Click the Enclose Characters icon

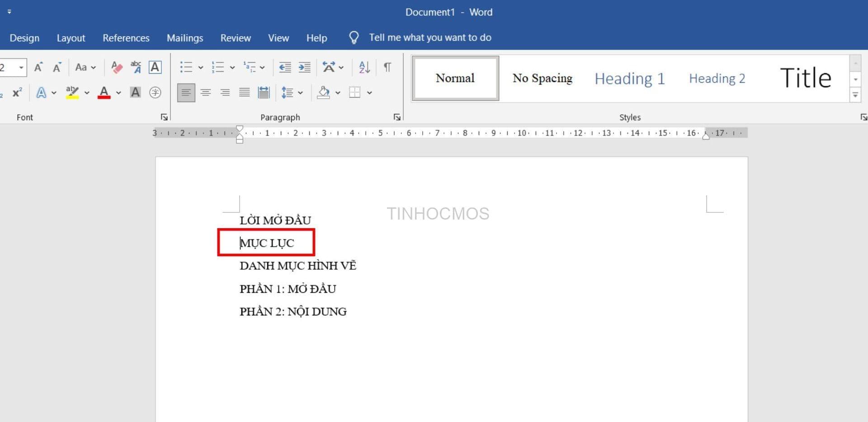click(155, 93)
